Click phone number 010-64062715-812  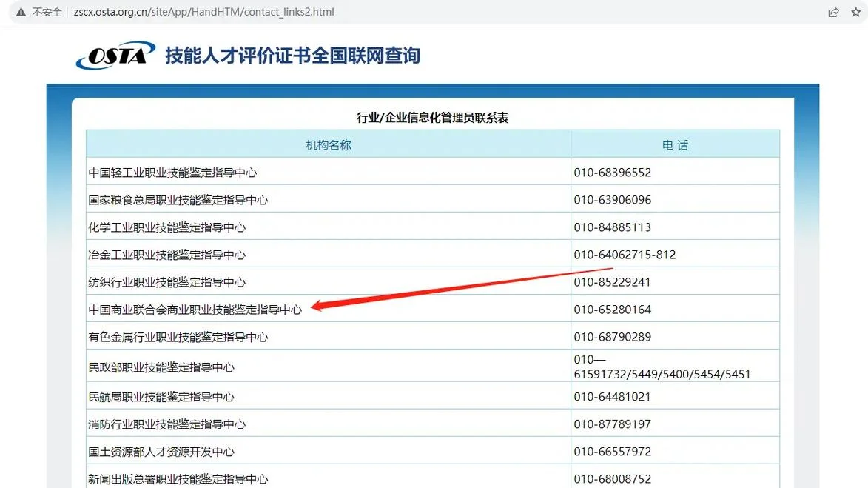click(x=625, y=254)
